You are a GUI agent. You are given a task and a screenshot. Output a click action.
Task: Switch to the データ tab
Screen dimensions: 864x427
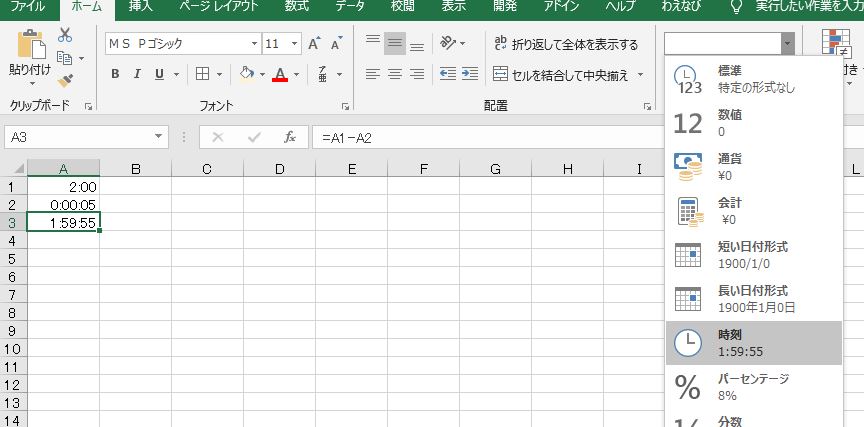point(350,7)
